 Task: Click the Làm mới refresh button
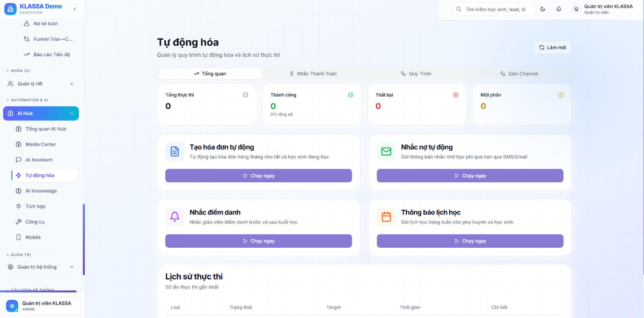[x=553, y=48]
